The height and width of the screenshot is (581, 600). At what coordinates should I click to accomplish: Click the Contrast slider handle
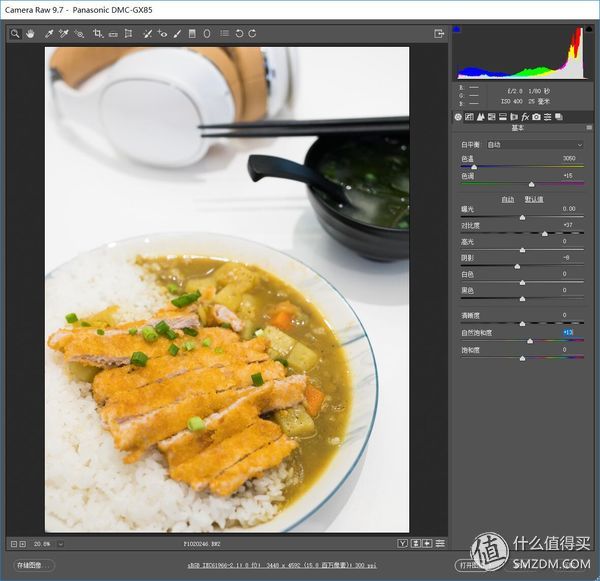point(545,233)
